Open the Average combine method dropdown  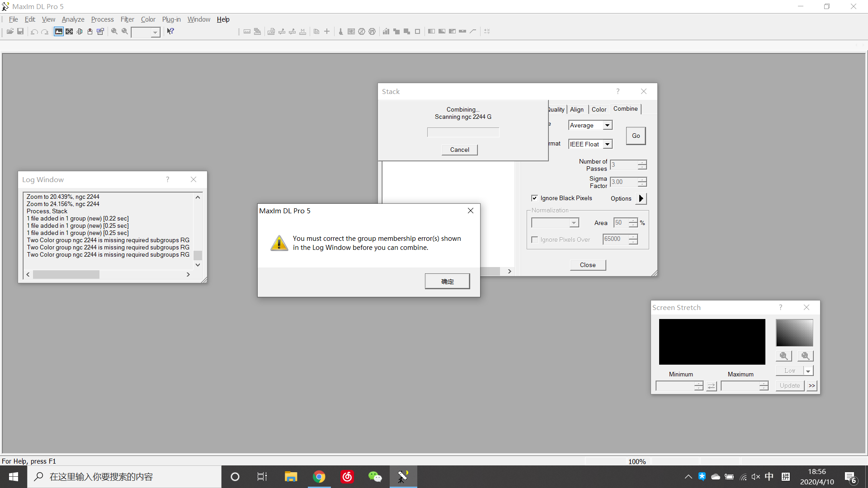607,125
